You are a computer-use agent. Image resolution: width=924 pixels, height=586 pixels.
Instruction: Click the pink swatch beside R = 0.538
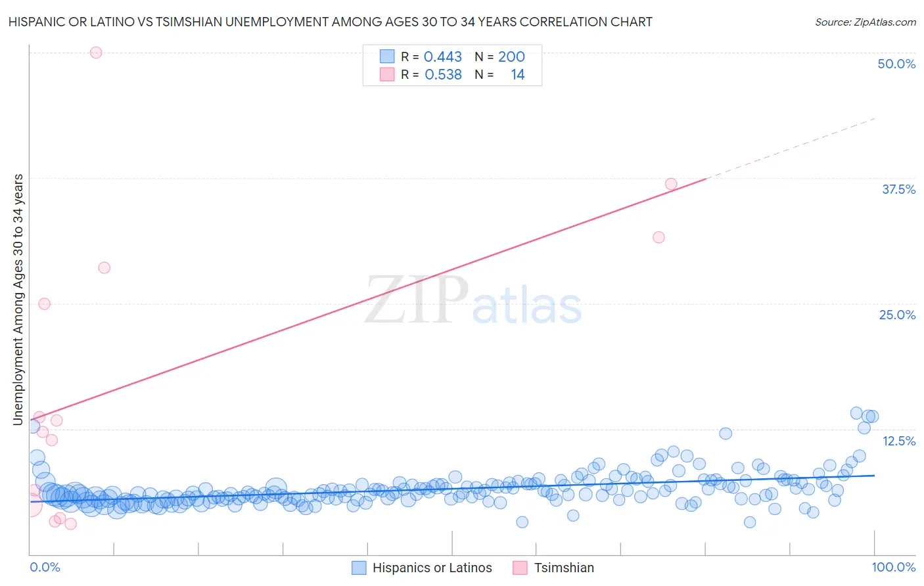387,74
